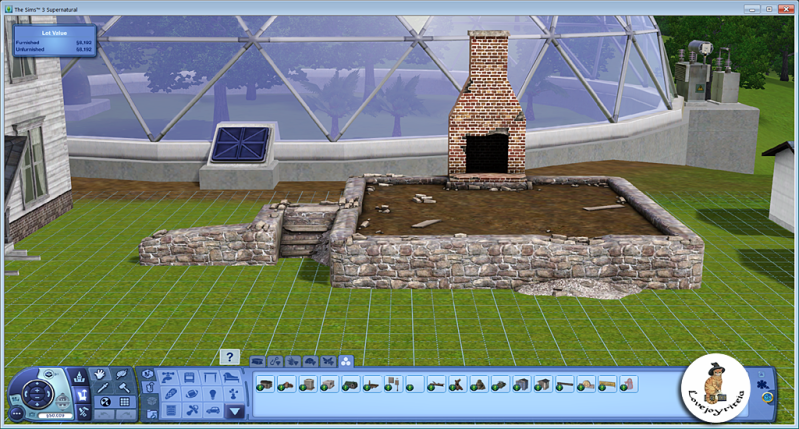The width and height of the screenshot is (799, 429).
Task: Pick the blank catalog thumbnail
Action: pos(415,385)
